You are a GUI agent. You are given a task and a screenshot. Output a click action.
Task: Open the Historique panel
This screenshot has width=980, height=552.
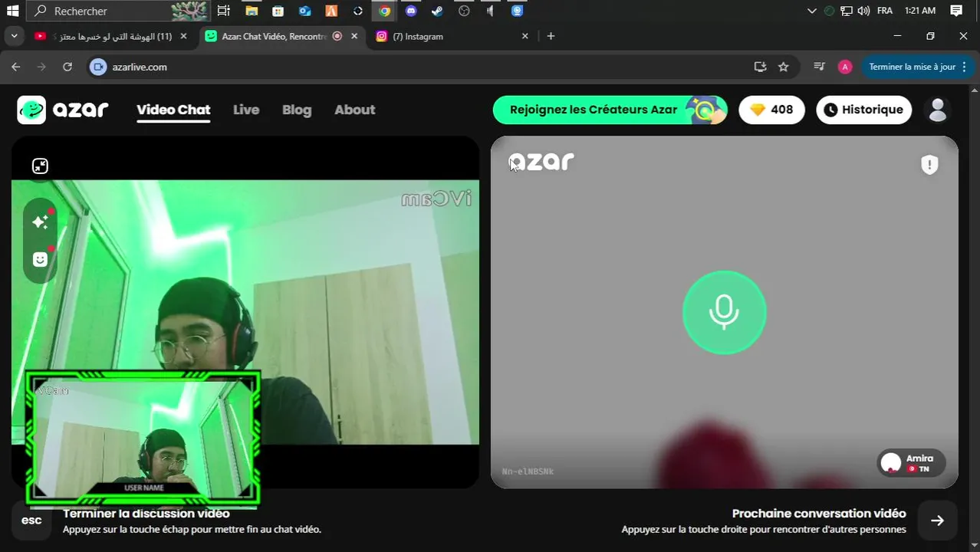863,110
